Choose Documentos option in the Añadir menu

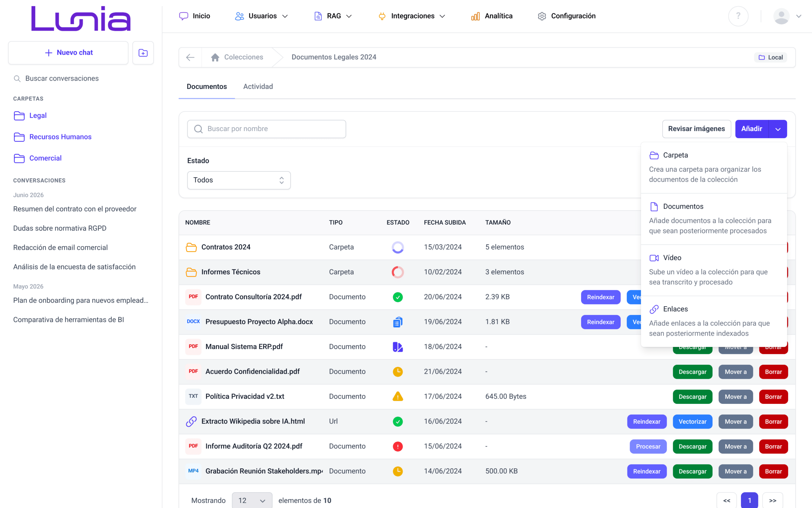(714, 218)
